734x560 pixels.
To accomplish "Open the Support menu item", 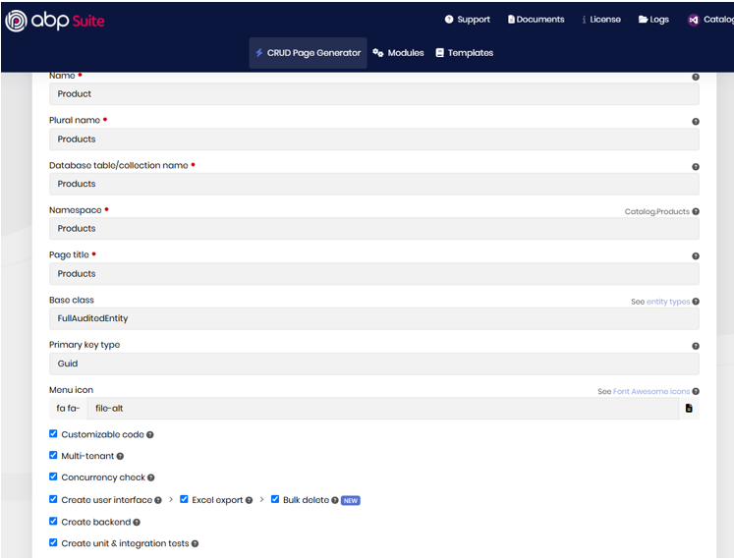I will coord(467,20).
